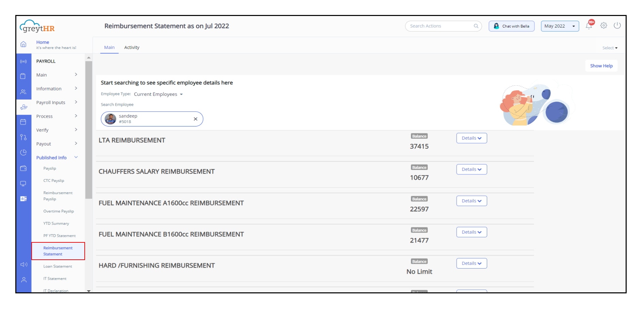Click the power logout icon

click(617, 25)
